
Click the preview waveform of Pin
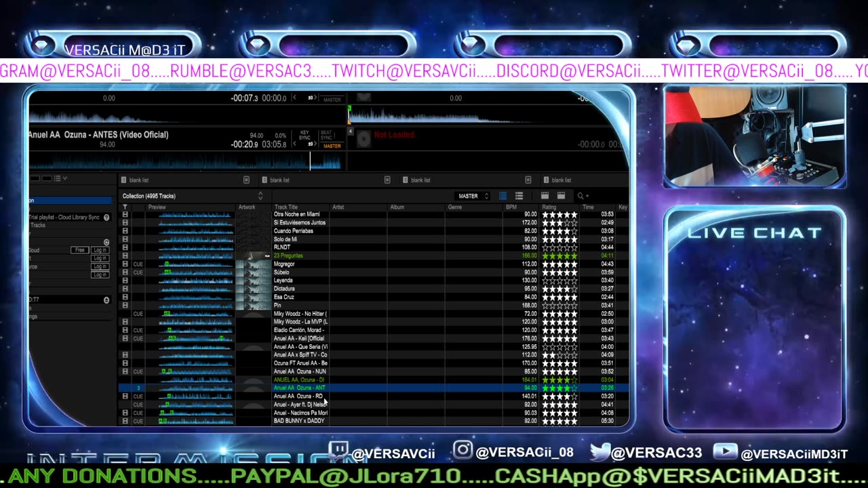pyautogui.click(x=196, y=305)
